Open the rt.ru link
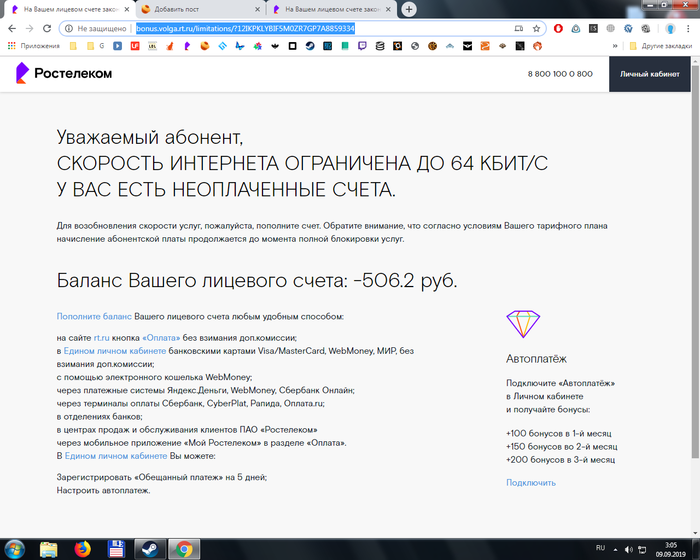 click(x=101, y=338)
